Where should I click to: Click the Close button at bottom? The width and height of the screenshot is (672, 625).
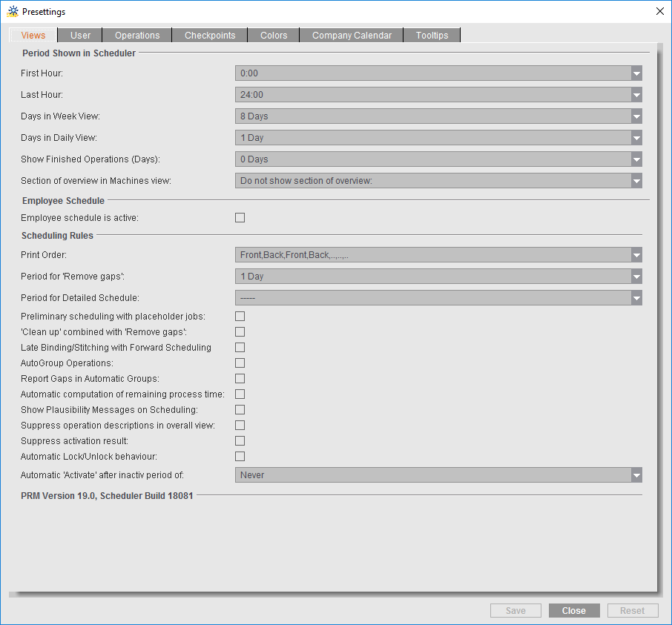pyautogui.click(x=574, y=610)
